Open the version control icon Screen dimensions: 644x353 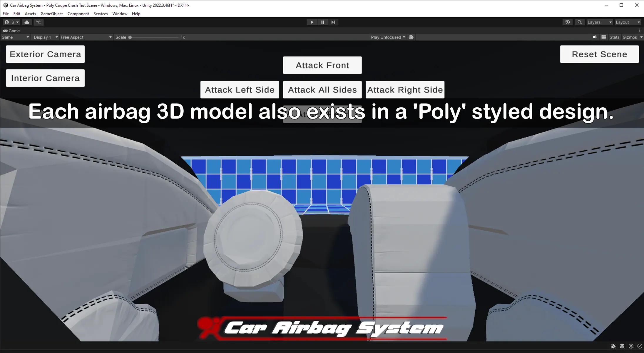coord(38,22)
